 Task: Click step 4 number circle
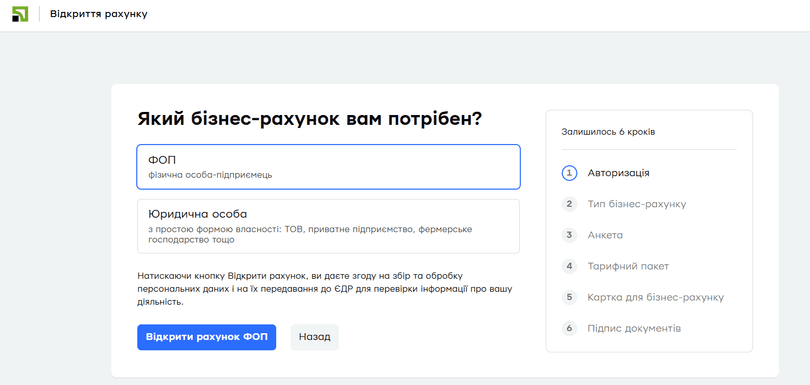point(569,266)
